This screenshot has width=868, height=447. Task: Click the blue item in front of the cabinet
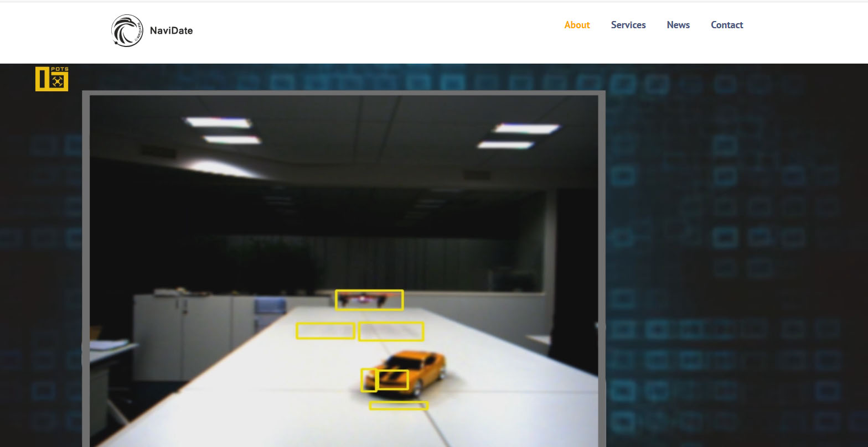click(x=270, y=305)
